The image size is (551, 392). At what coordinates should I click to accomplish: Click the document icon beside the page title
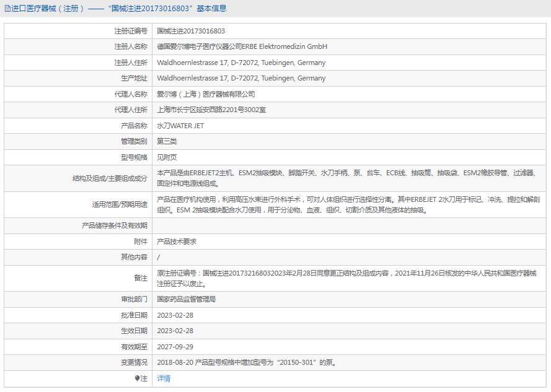pyautogui.click(x=7, y=9)
